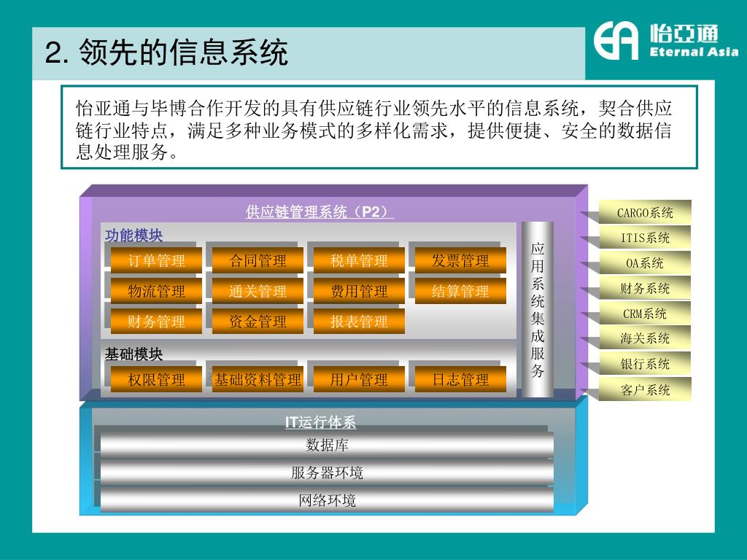Screen dimensions: 747x560
Task: Click the 用户管理 box
Action: tap(359, 379)
